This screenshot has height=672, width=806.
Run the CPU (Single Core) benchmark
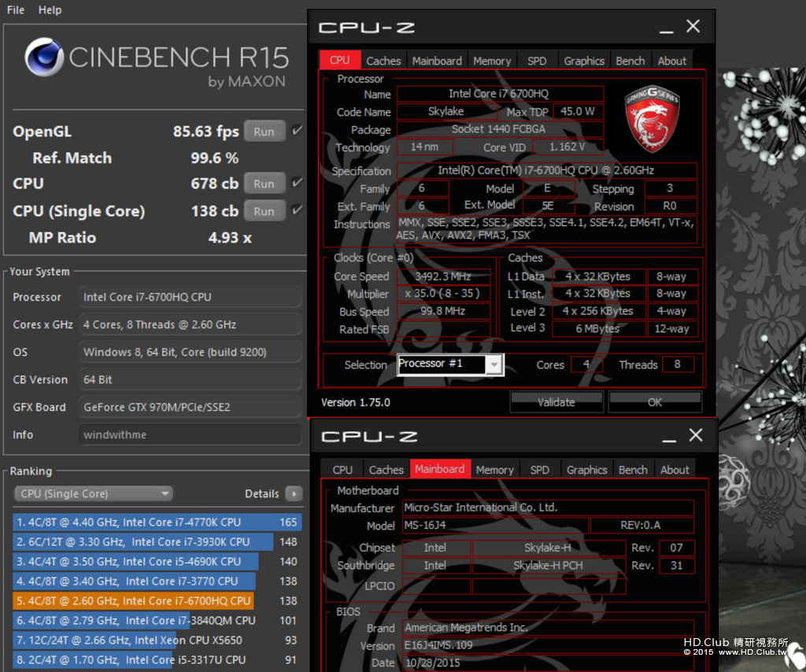click(264, 211)
